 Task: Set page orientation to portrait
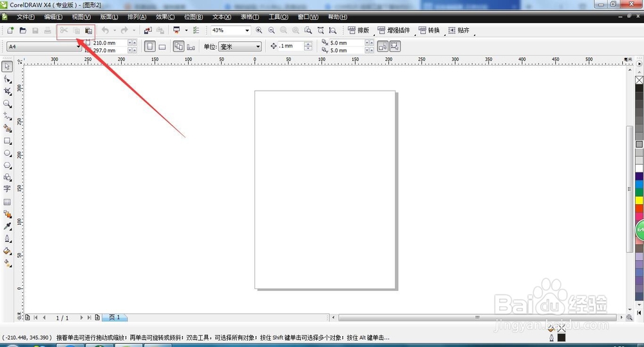(150, 46)
